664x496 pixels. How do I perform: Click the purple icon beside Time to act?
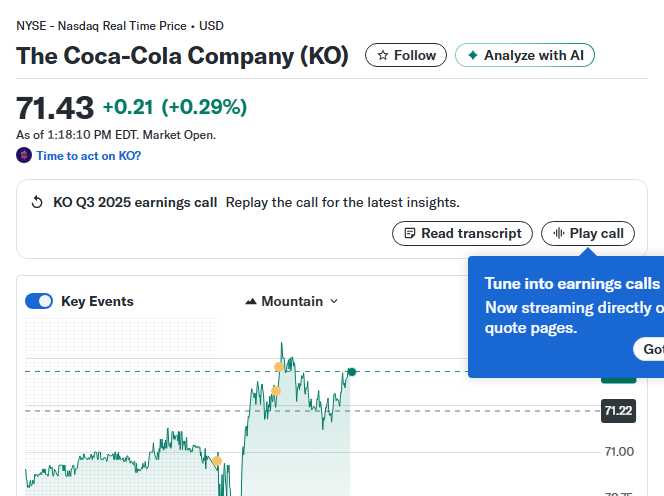(24, 156)
